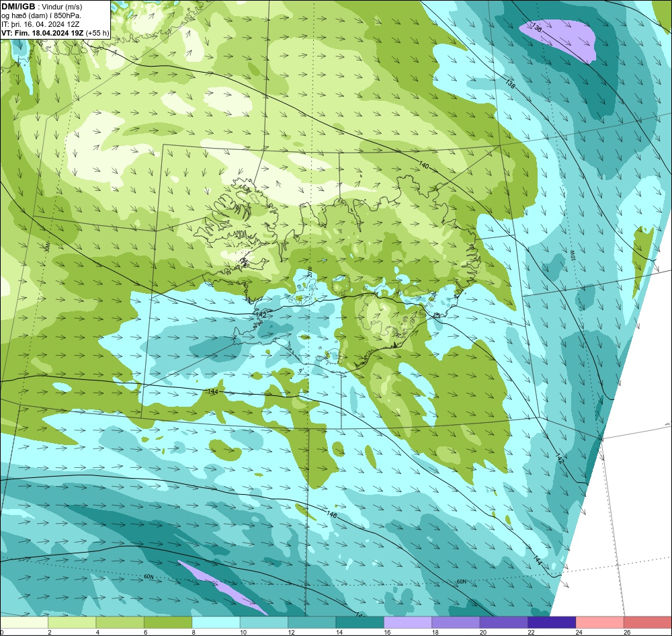Click the legend tick value '12'

(x=291, y=632)
